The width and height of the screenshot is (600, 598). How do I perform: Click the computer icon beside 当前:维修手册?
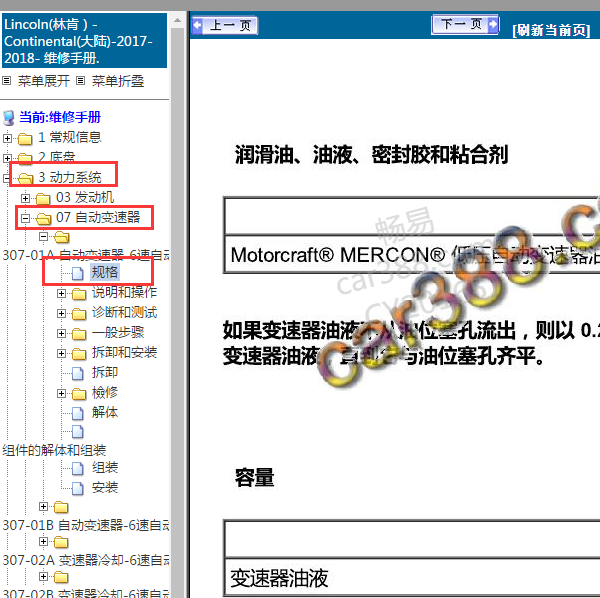(9, 118)
